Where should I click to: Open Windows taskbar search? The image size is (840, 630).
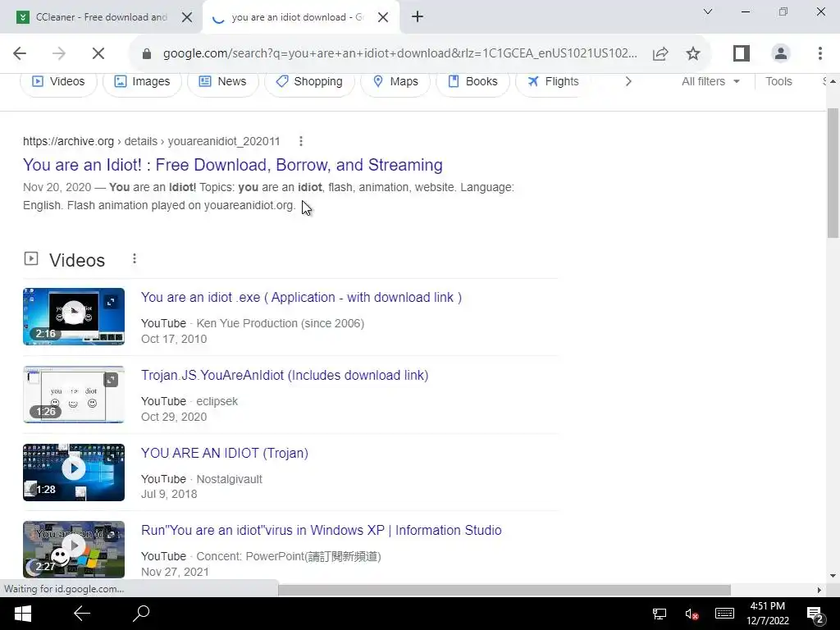[141, 614]
